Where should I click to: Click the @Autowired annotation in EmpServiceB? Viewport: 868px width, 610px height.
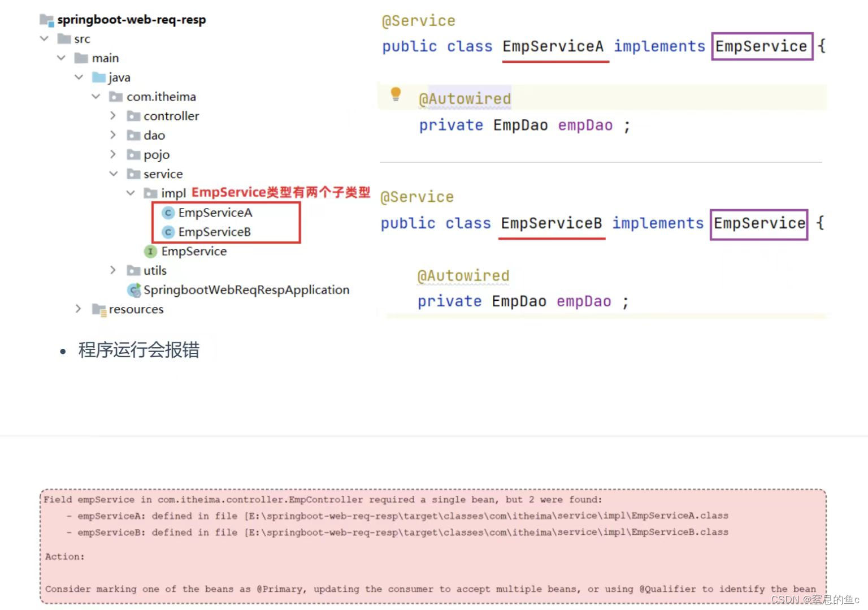point(463,276)
